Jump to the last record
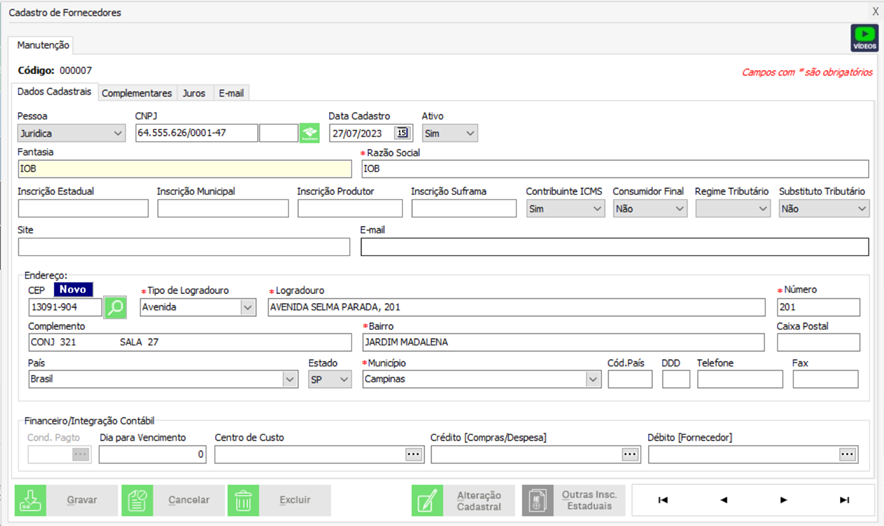Screen dimensions: 884x526 click(844, 499)
